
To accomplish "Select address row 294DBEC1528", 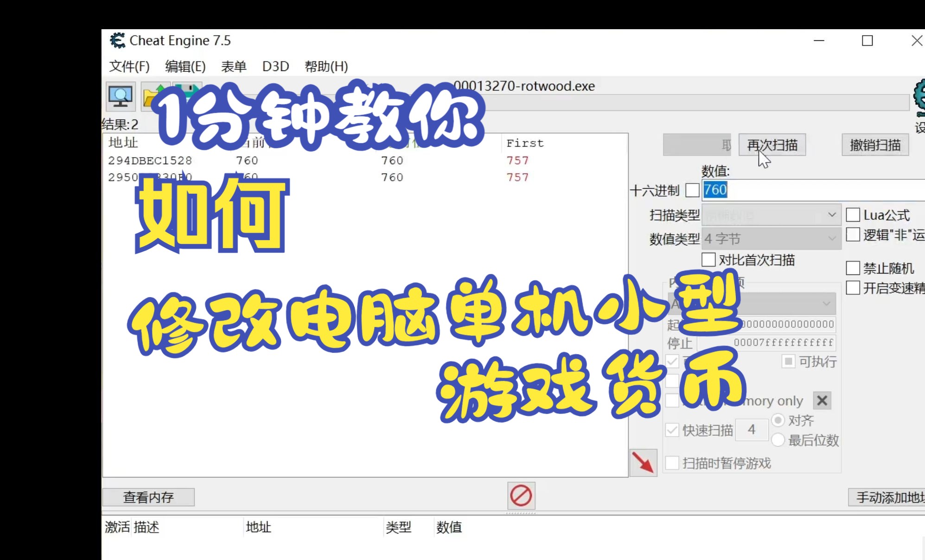I will (365, 160).
